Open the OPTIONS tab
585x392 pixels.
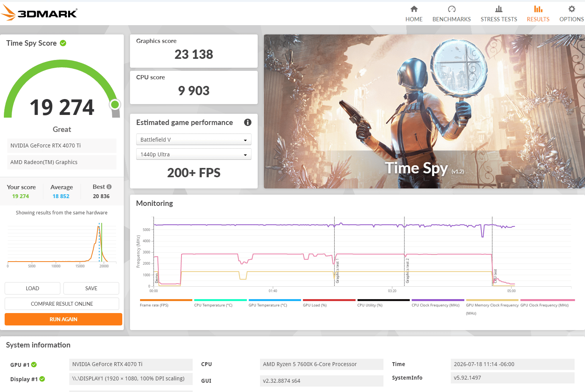(x=571, y=14)
